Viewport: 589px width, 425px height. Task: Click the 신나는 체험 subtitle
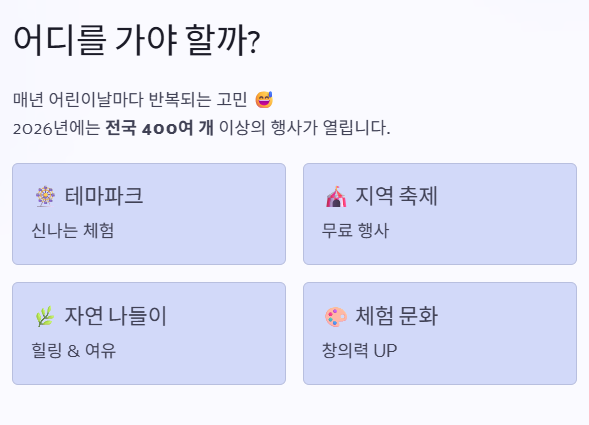pos(72,230)
